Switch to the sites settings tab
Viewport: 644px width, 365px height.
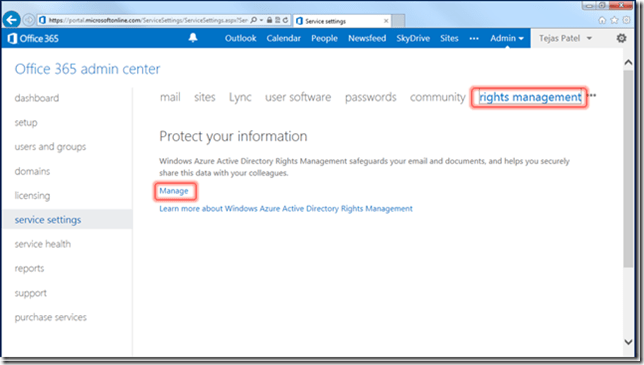click(205, 97)
